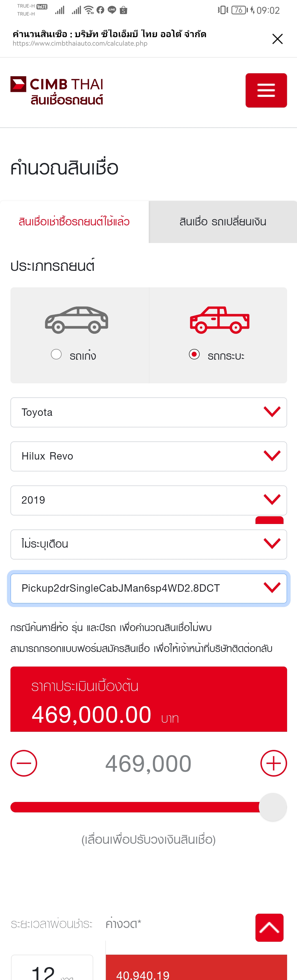Decrease loan amount with minus icon
The height and width of the screenshot is (980, 297).
pyautogui.click(x=24, y=763)
